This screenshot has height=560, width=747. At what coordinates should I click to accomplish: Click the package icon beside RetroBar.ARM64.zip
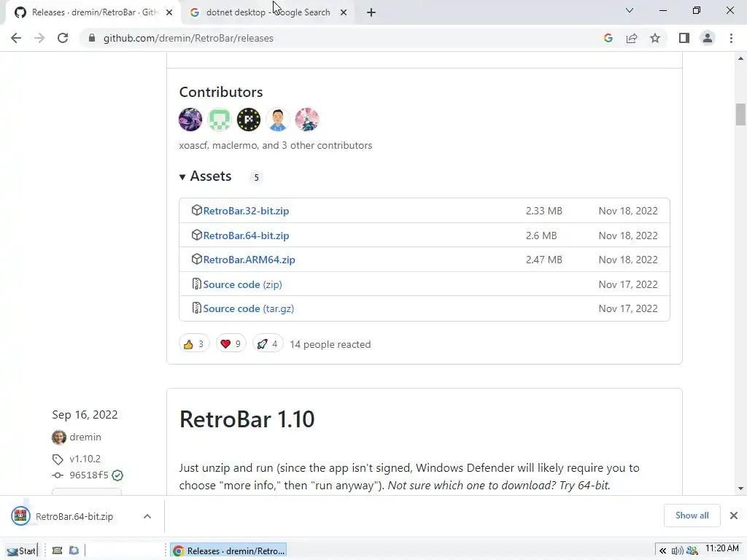point(196,259)
